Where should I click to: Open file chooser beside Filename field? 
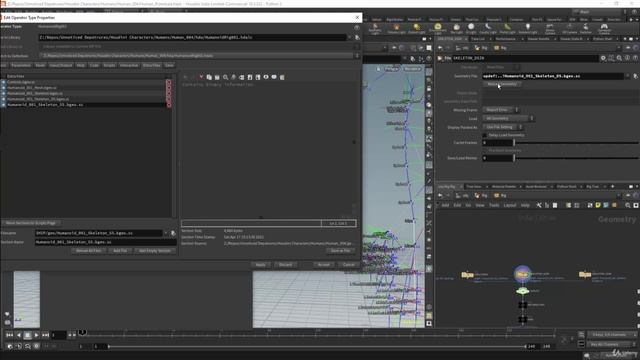[173, 233]
